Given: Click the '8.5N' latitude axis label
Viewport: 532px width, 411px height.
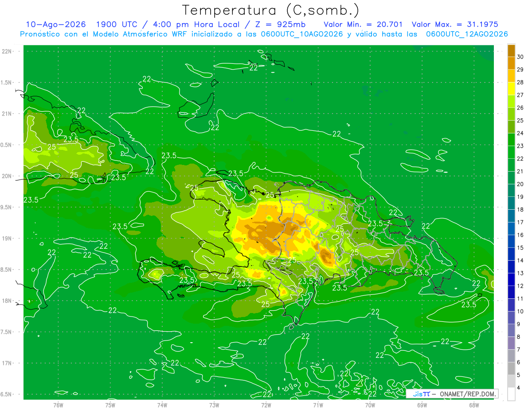Looking at the screenshot, I should (x=7, y=270).
